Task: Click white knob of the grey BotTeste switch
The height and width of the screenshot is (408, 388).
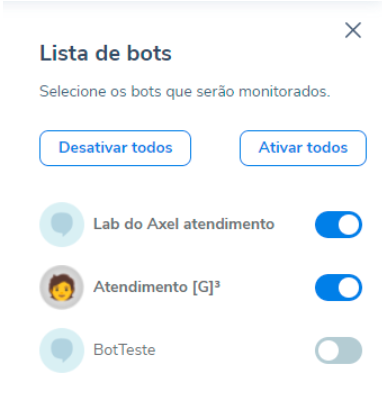Action: (328, 350)
